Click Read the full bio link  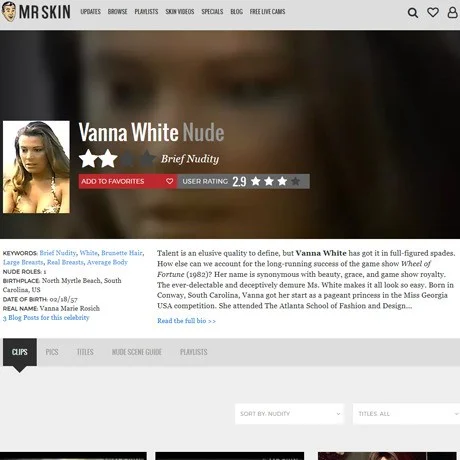(x=186, y=321)
